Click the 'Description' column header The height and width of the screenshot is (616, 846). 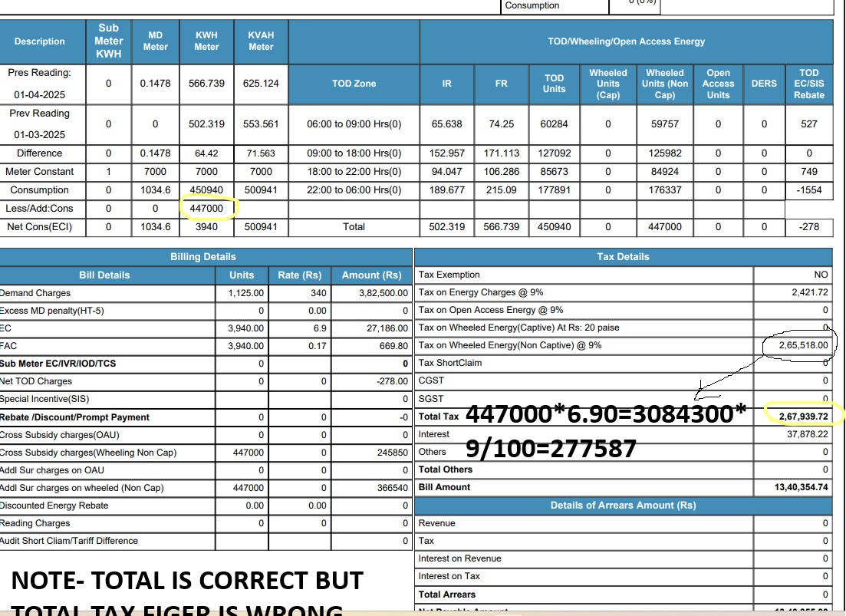coord(39,41)
